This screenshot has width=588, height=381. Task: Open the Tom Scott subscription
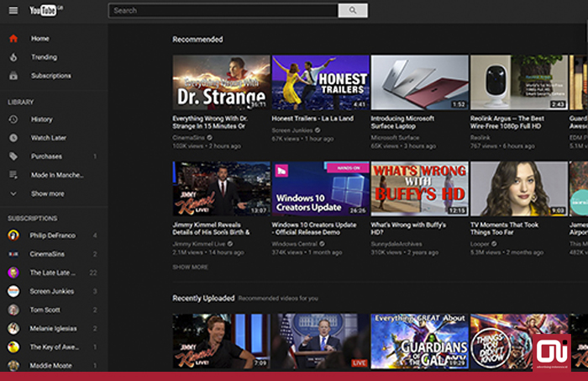tap(45, 310)
